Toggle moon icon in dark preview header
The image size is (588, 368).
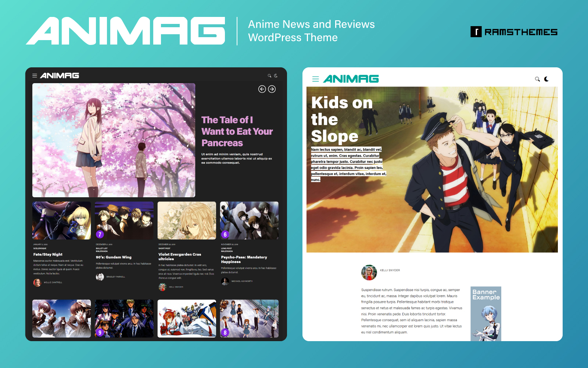276,76
